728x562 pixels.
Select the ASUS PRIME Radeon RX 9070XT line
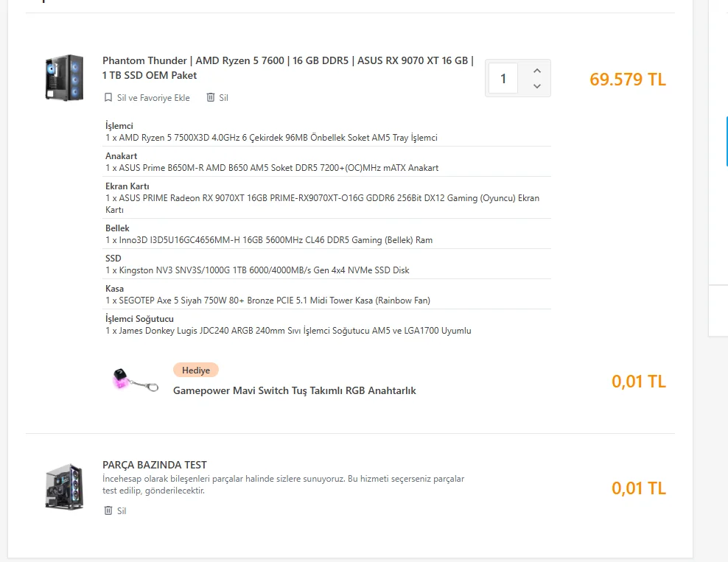pos(322,204)
